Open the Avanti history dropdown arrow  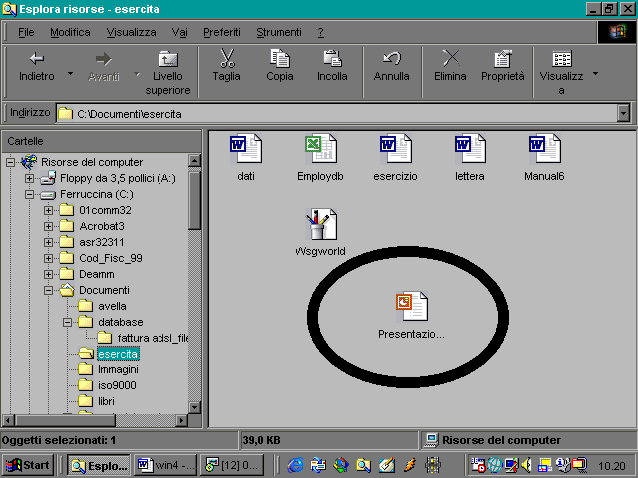click(x=137, y=74)
